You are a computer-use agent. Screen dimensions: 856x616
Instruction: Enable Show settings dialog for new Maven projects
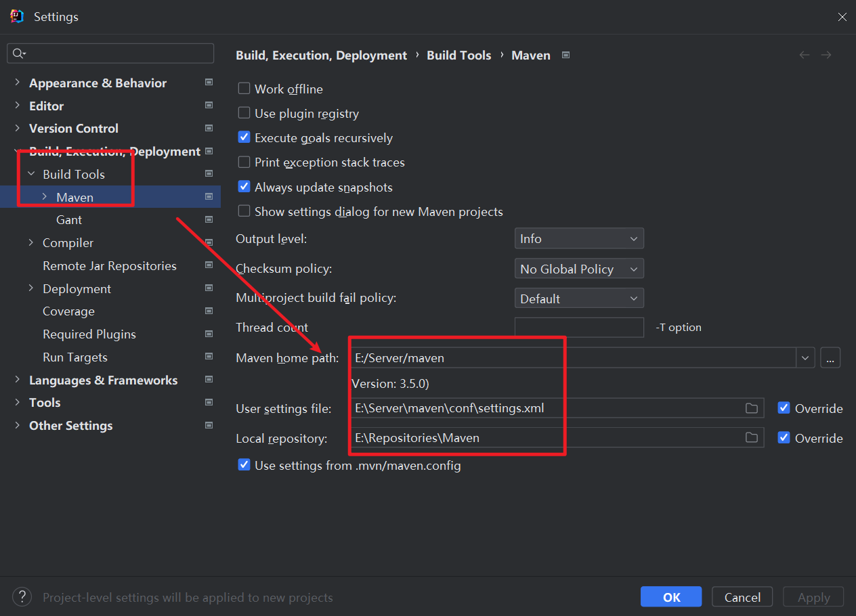pos(244,211)
